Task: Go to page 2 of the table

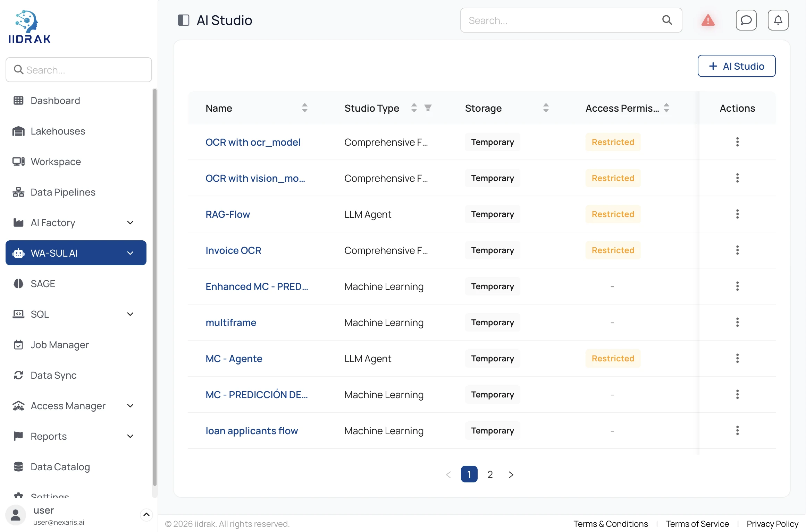Action: [490, 474]
